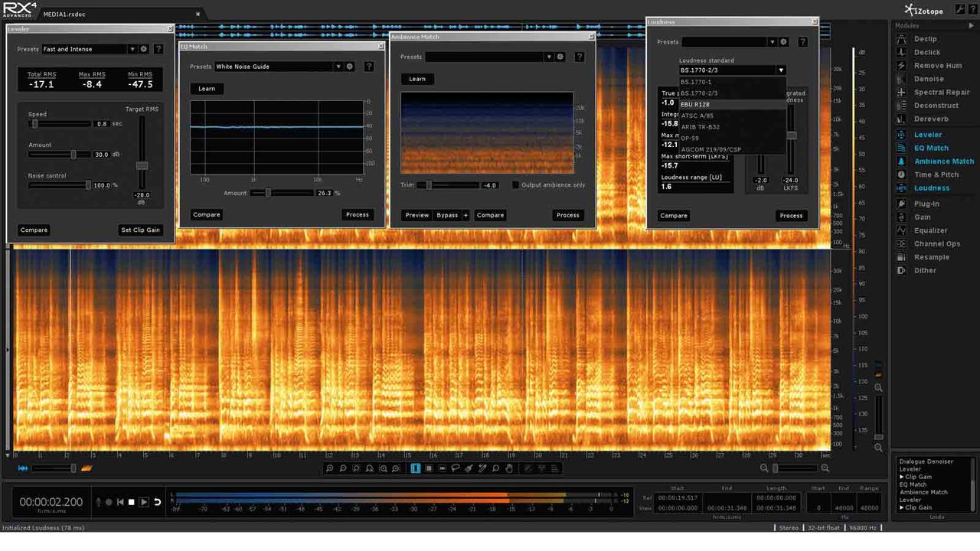Click Compare in Leveler window
The image size is (980, 551).
(34, 230)
